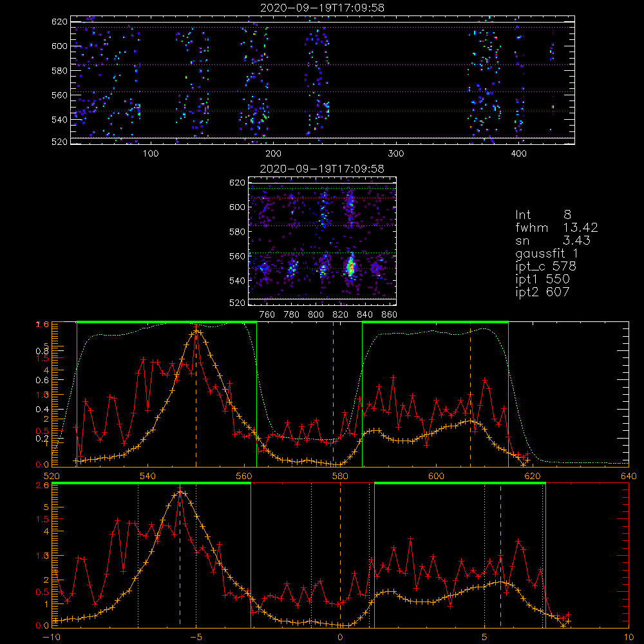Select the 'sn 3.43' readout line

(x=553, y=240)
